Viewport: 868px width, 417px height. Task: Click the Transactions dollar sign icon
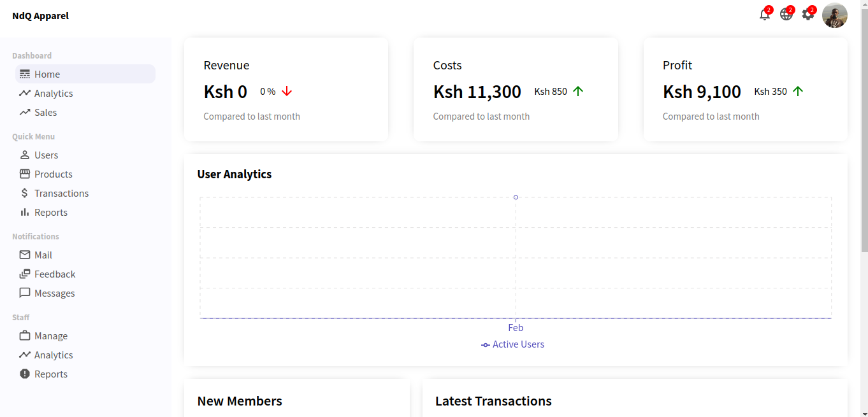point(25,193)
